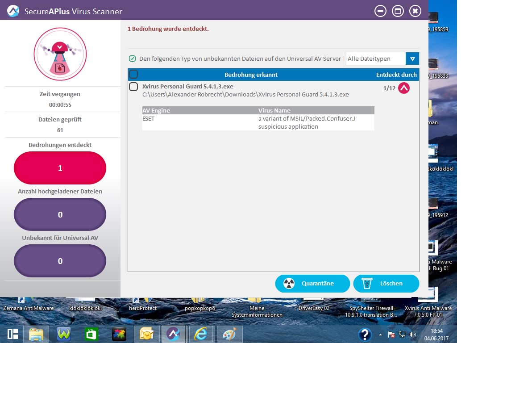Click the Virus Name column label
532x402 pixels.
274,110
